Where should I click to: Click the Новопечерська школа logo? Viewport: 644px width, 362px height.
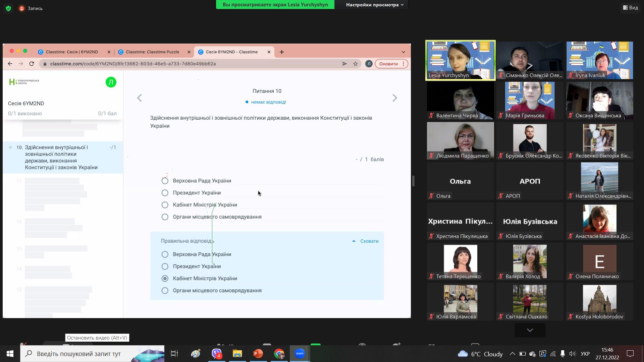[24, 81]
